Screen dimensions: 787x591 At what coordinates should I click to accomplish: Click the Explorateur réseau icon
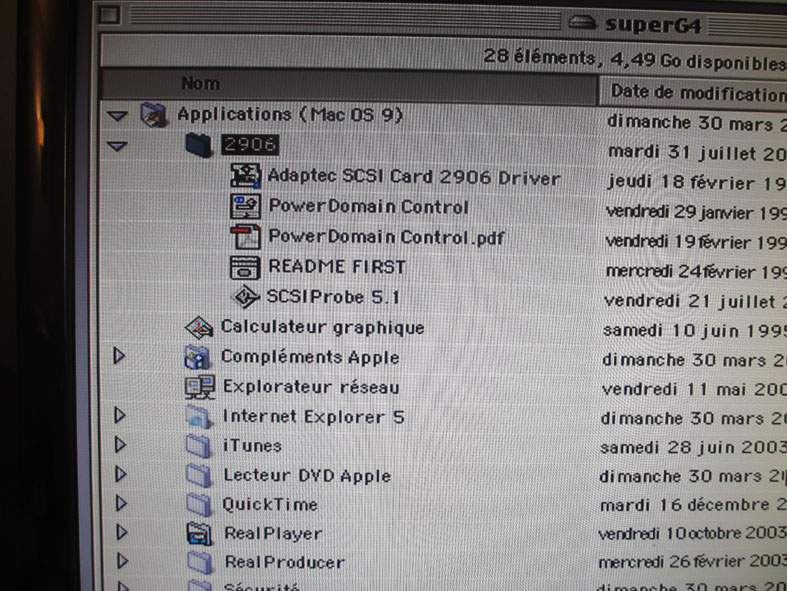coord(200,387)
